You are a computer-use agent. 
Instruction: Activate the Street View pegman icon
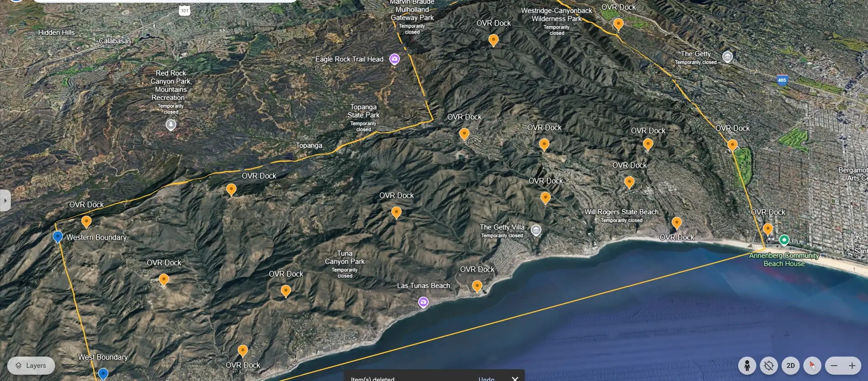click(x=747, y=366)
